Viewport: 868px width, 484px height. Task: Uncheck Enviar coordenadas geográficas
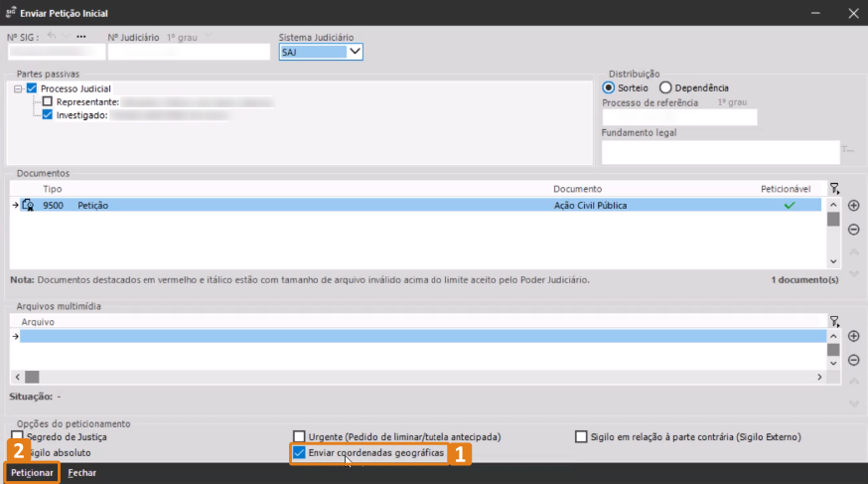pos(300,453)
